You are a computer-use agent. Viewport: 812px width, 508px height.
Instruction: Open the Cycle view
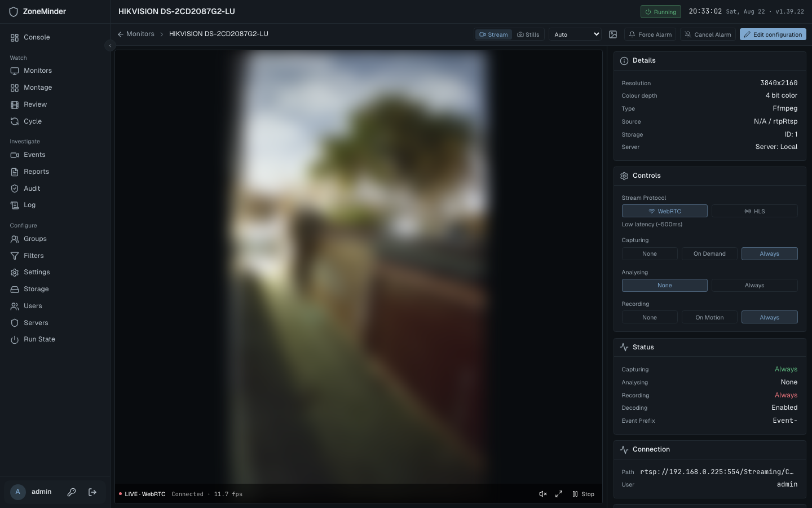(55, 121)
